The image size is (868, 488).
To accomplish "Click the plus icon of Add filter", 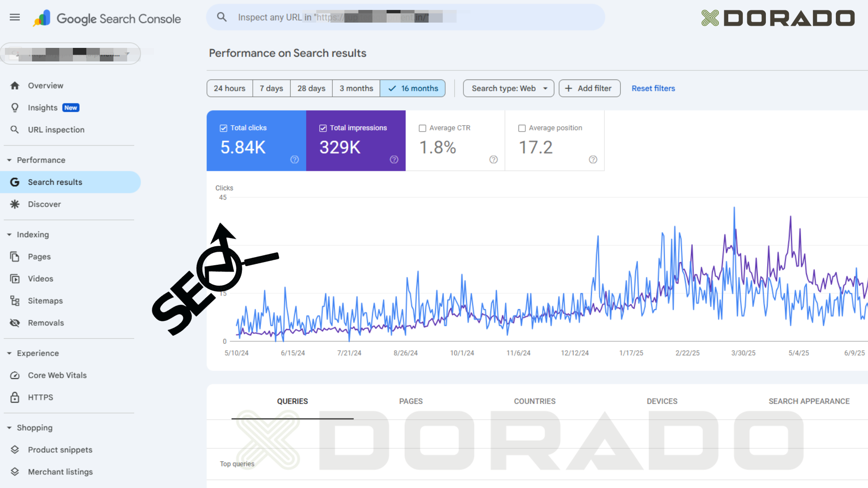I will click(x=569, y=89).
